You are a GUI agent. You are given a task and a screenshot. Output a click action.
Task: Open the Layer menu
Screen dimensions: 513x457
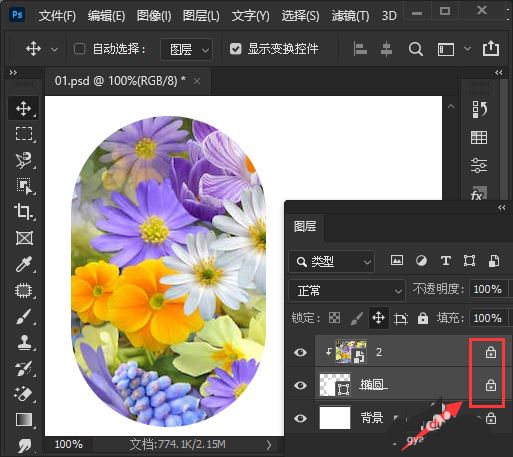point(201,16)
